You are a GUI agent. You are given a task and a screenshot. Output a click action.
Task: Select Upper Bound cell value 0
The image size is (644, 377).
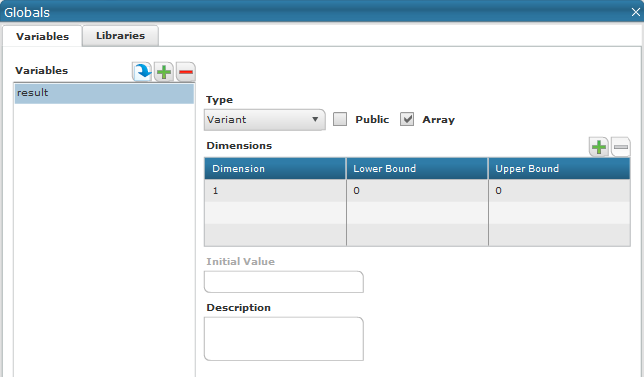click(x=559, y=191)
